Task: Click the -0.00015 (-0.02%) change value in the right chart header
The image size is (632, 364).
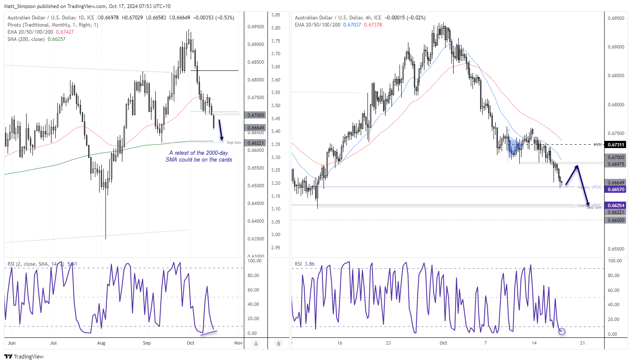Action: pos(405,18)
